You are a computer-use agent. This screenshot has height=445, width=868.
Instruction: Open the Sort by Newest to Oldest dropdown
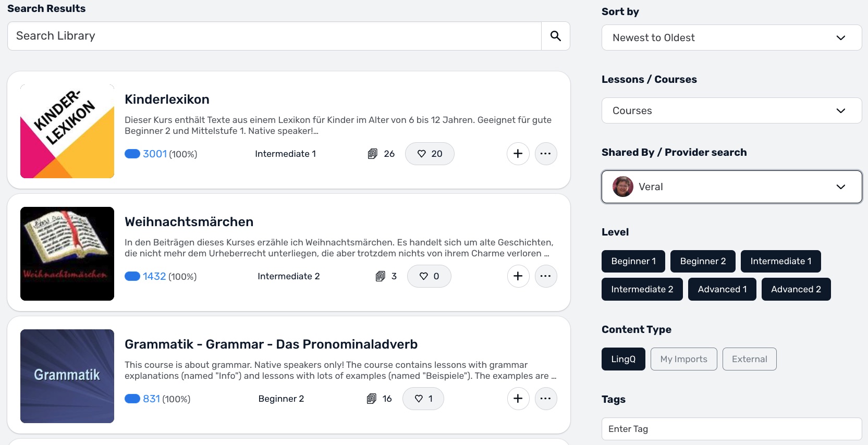731,38
